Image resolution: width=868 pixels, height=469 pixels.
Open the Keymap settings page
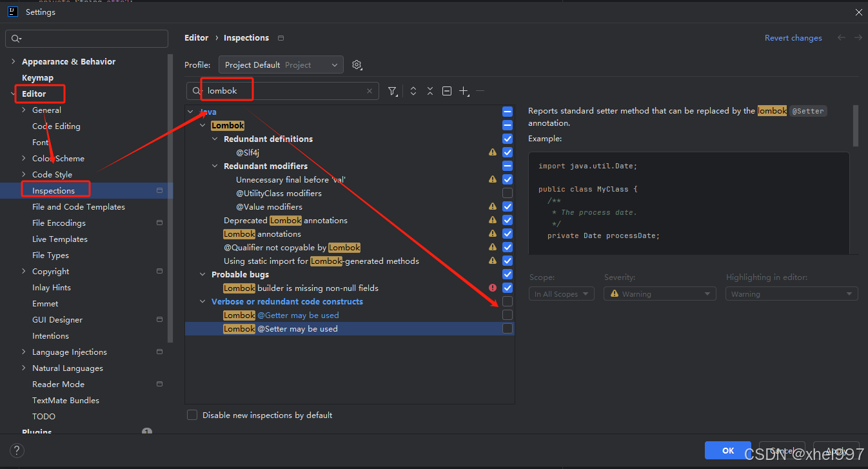tap(37, 77)
